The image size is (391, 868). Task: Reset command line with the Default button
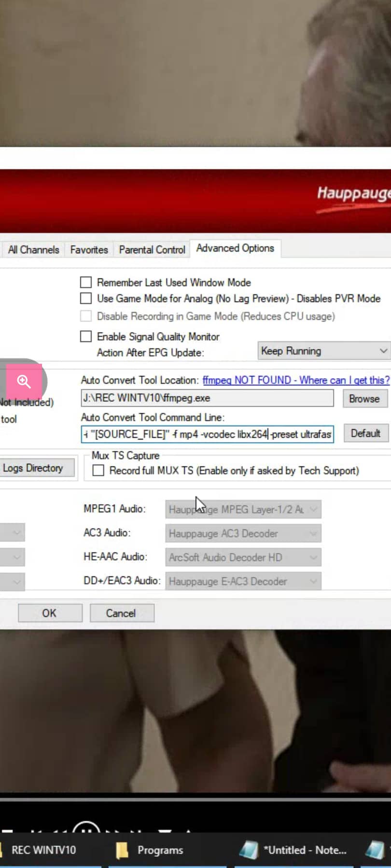[365, 433]
